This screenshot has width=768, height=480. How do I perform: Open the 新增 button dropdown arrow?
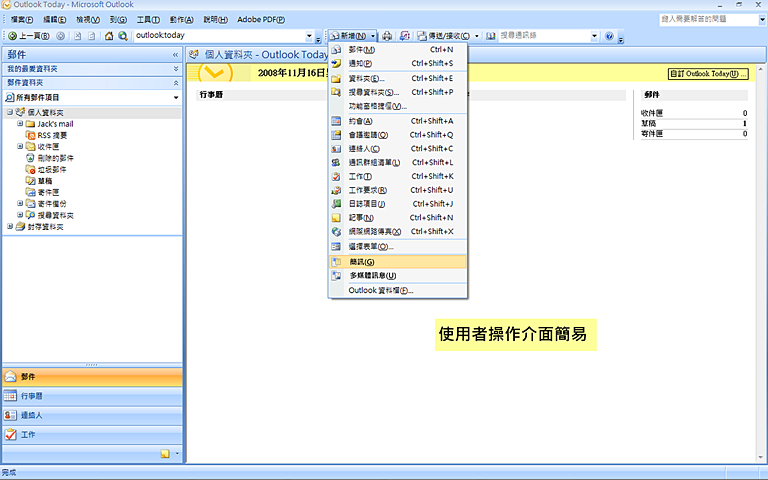[373, 36]
